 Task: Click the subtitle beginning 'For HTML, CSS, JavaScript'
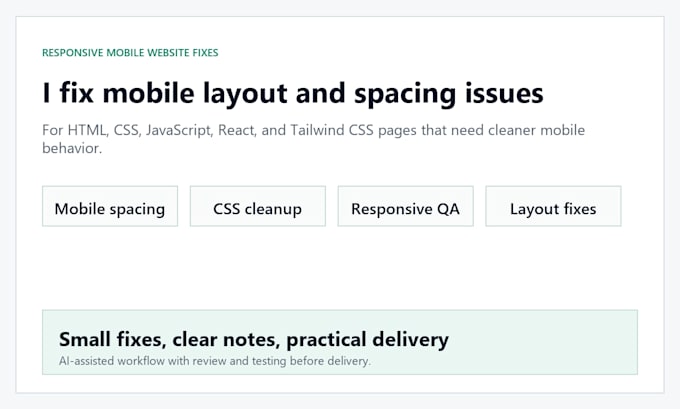(313, 139)
